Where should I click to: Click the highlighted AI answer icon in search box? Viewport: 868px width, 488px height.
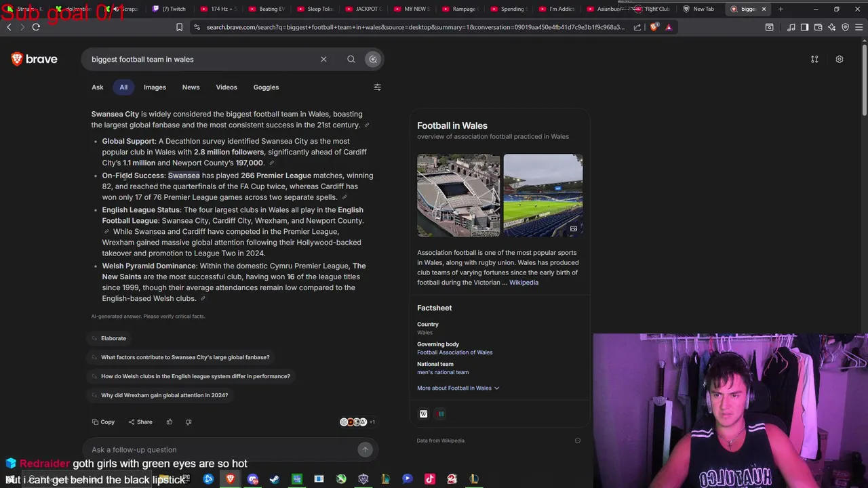pos(373,60)
